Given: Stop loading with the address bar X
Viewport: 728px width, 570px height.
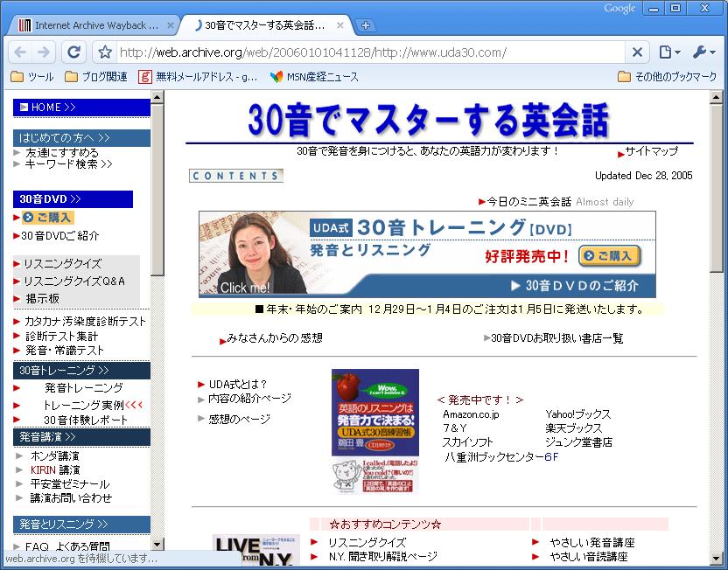Looking at the screenshot, I should click(637, 52).
